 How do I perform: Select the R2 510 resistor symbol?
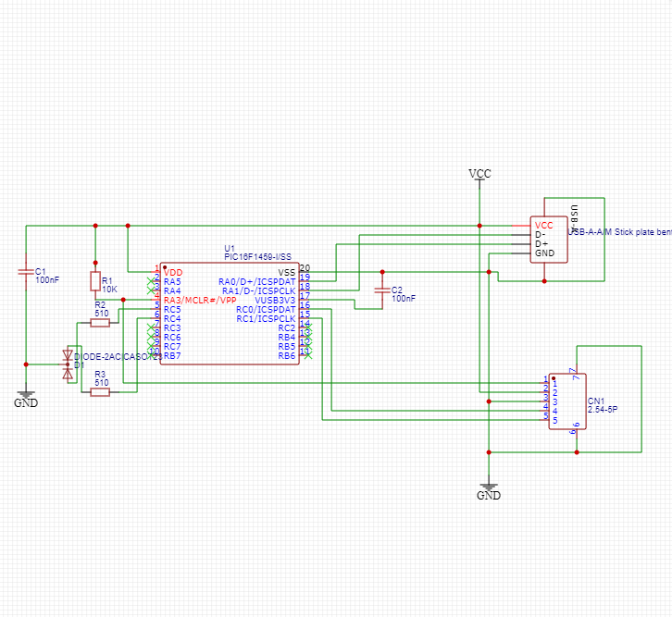tap(100, 322)
